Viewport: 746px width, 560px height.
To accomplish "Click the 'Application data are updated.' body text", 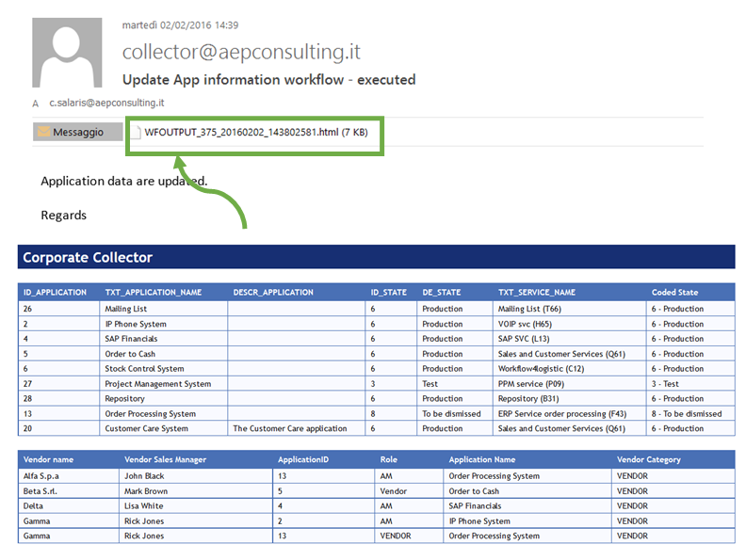I will coord(124,181).
